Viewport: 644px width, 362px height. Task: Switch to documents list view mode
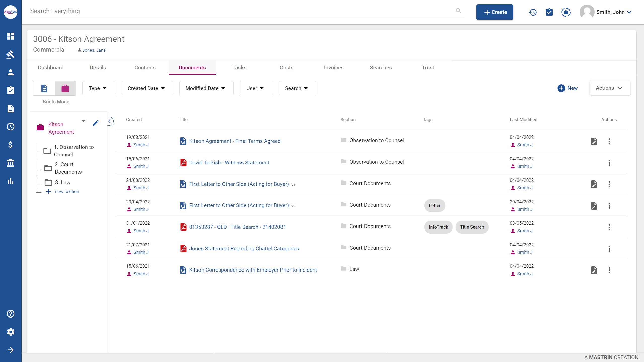pos(44,88)
